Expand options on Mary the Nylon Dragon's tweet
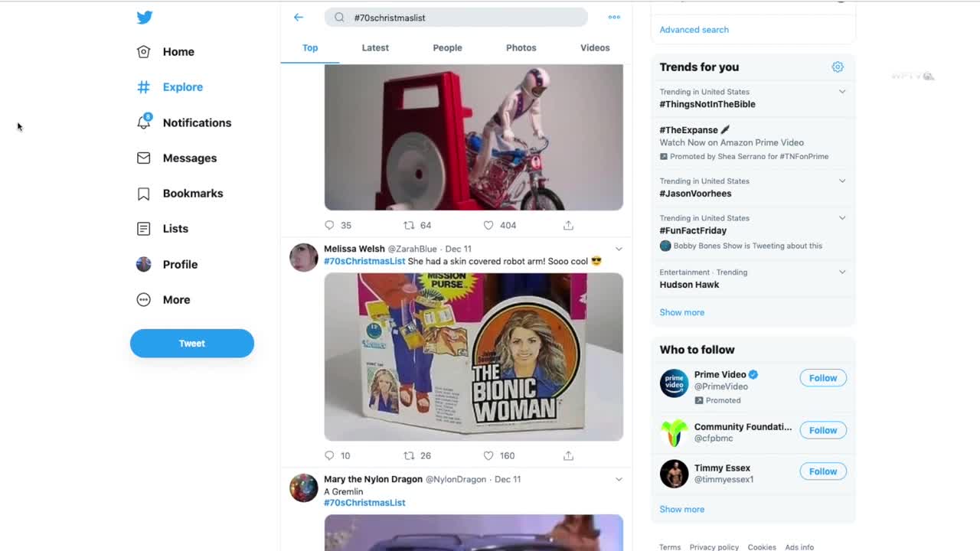The height and width of the screenshot is (551, 980). pos(619,479)
